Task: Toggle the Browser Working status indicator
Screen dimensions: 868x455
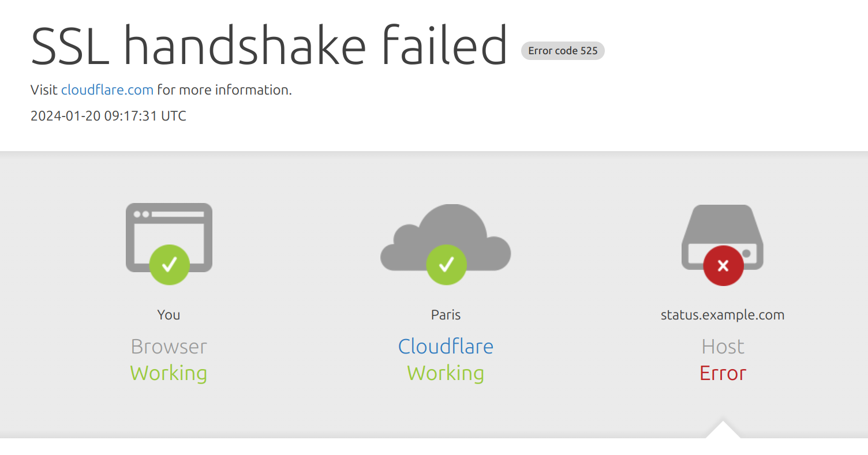Action: (x=169, y=373)
